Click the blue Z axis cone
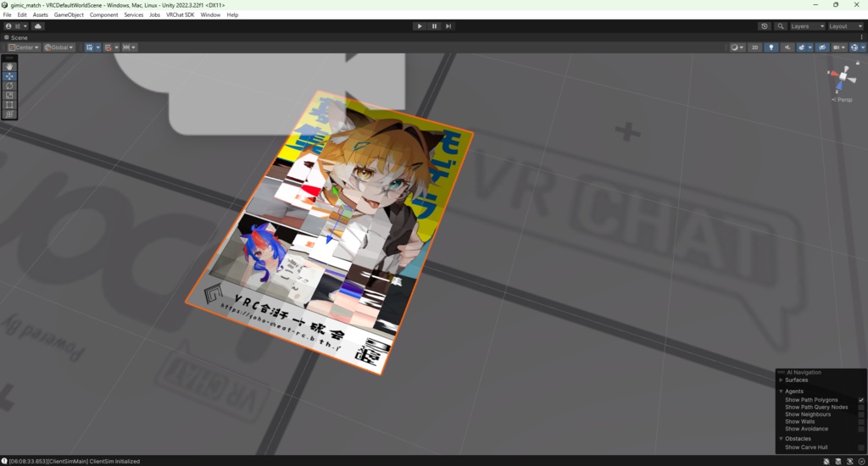 coord(839,86)
